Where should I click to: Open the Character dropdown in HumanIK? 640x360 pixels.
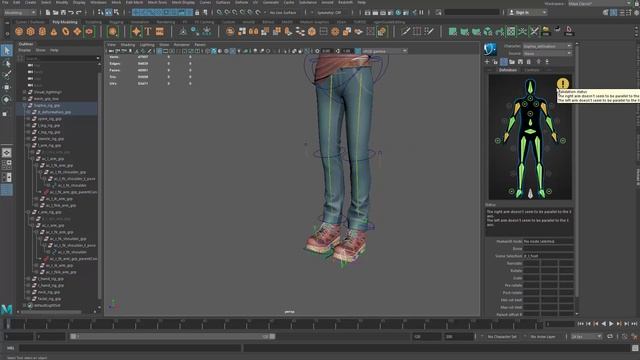[x=547, y=46]
